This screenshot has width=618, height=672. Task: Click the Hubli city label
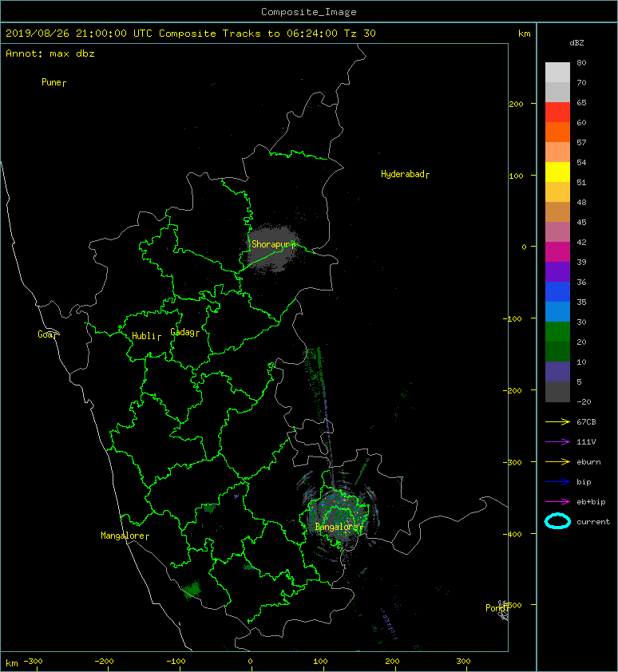click(x=146, y=336)
